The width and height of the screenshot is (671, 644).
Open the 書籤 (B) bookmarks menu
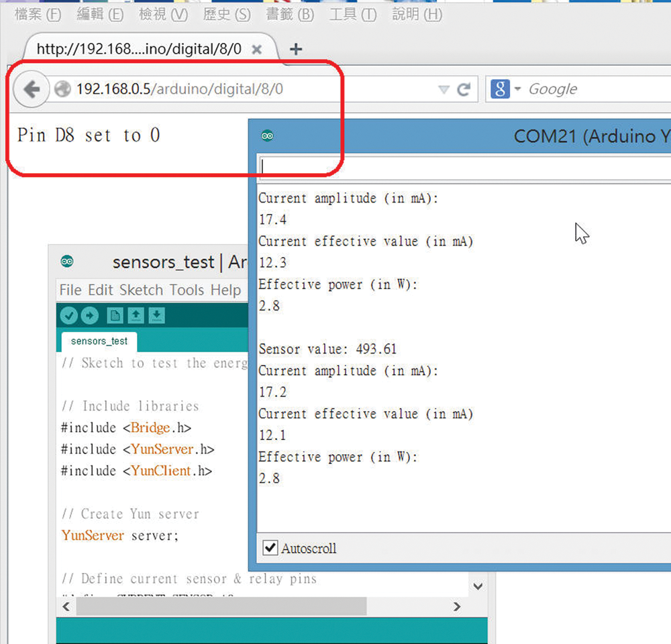[x=287, y=14]
